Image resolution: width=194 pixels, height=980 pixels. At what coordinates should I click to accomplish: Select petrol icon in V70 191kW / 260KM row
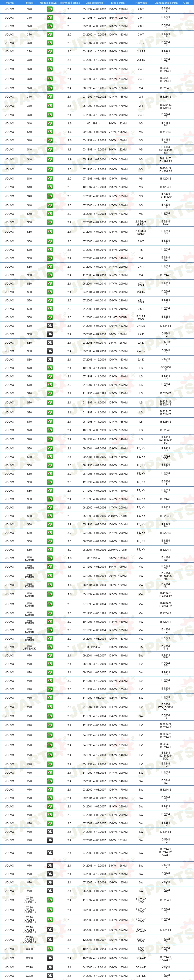[x=50, y=806]
